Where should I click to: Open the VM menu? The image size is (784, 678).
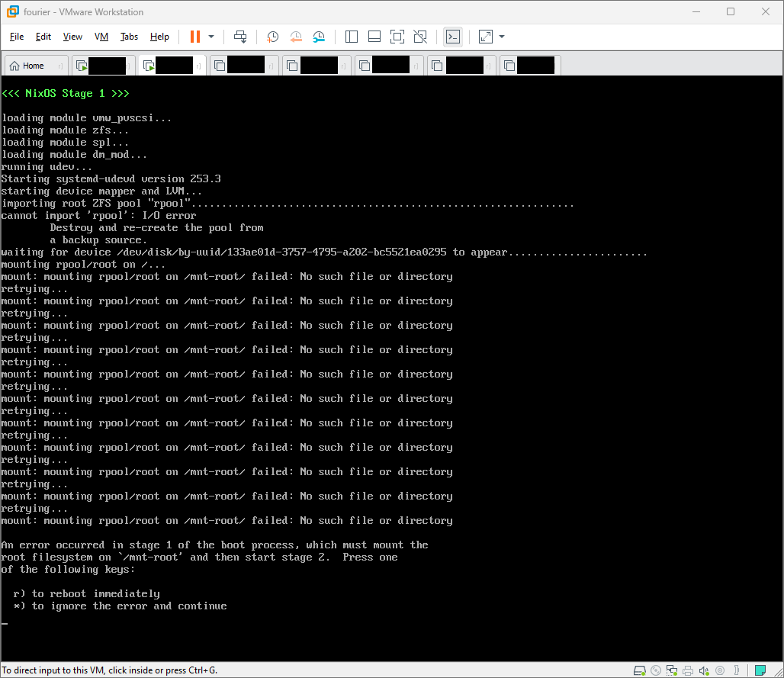click(101, 37)
